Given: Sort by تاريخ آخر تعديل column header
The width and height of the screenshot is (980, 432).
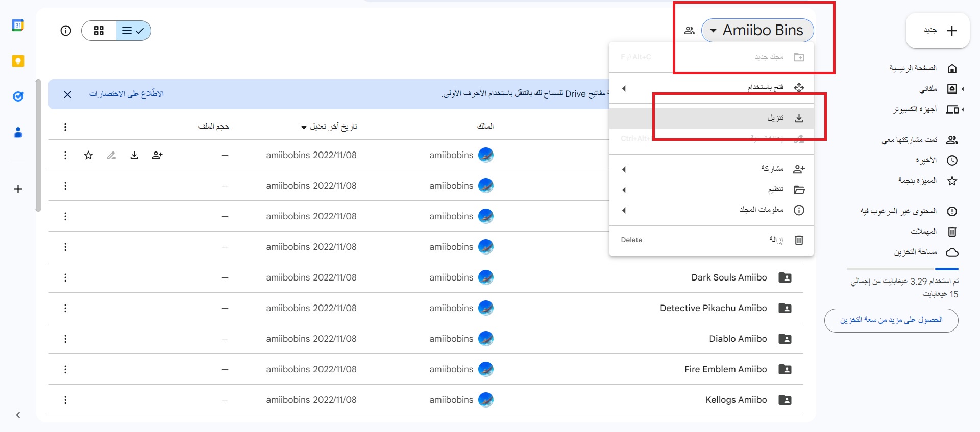Looking at the screenshot, I should (329, 126).
